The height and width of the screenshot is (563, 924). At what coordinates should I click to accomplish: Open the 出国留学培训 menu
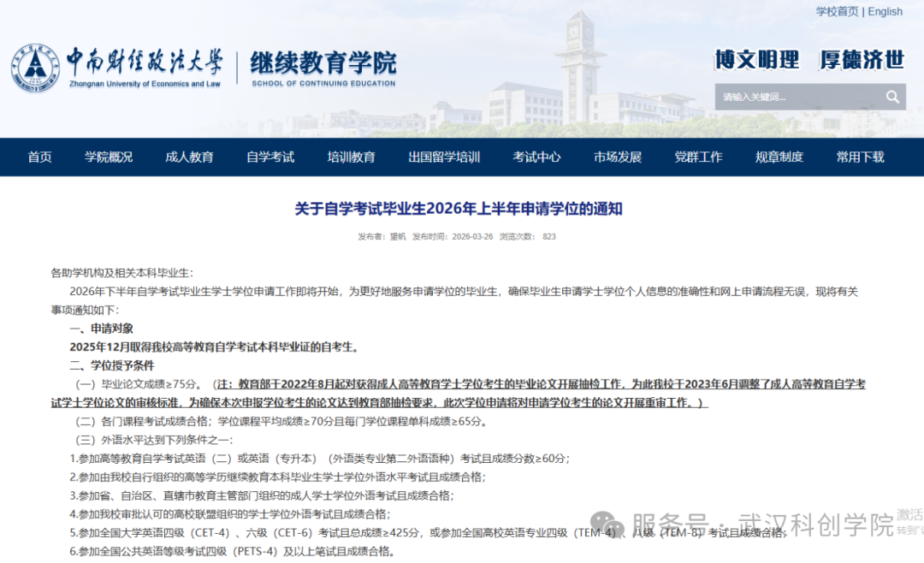[443, 157]
